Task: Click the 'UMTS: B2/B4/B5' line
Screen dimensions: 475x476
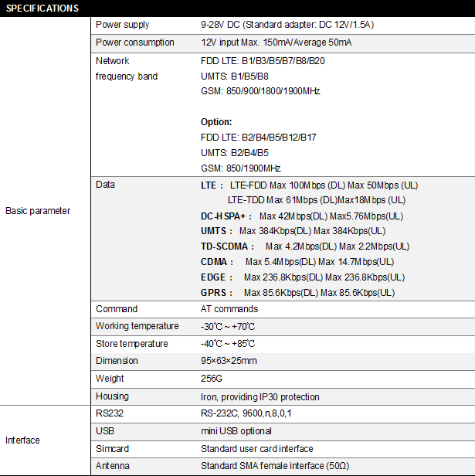Action: point(235,153)
